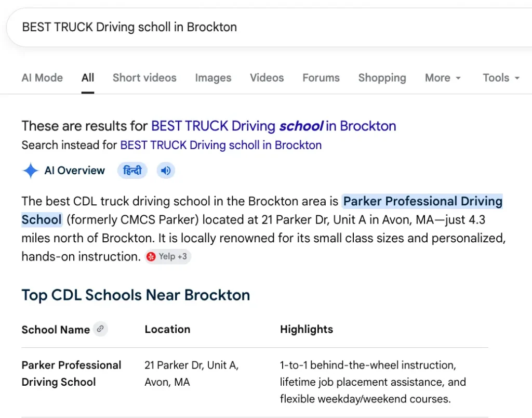The height and width of the screenshot is (418, 532).
Task: Open the Forums tab
Action: (321, 78)
